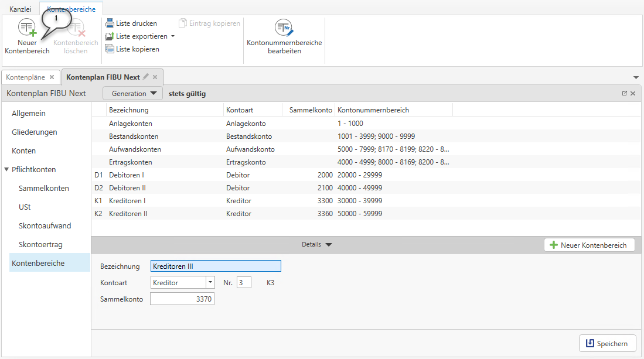Viewport: 644px width, 359px height.
Task: Click the Sammelkonto input field
Action: pyautogui.click(x=182, y=299)
